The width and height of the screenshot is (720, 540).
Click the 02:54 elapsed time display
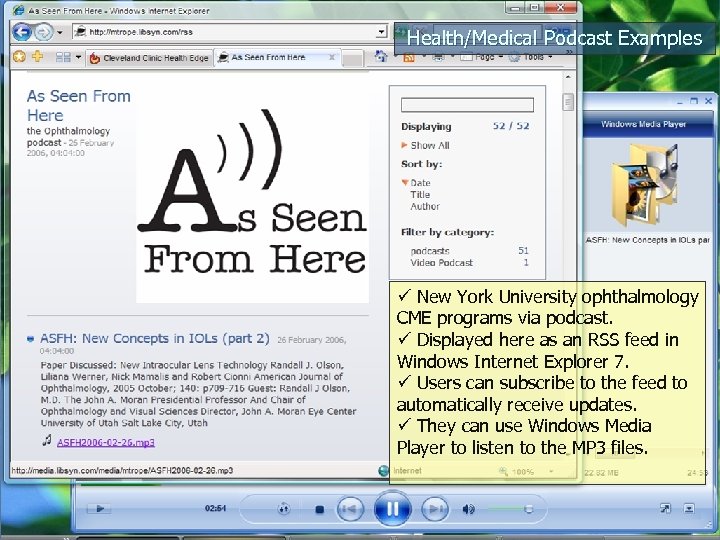click(x=215, y=508)
